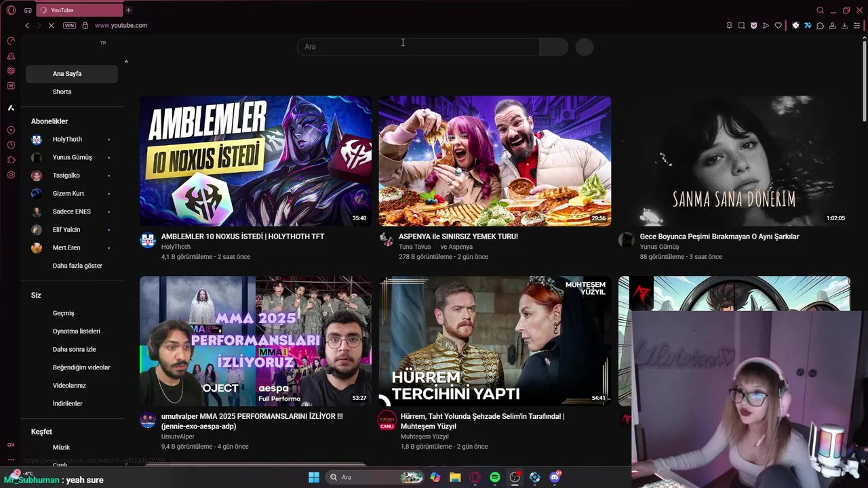
Task: Click the new tab plus button
Action: point(128,10)
